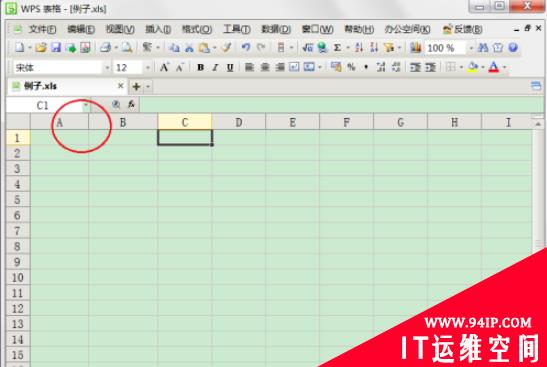Click the insert function fx icon
This screenshot has height=367, width=547.
tap(131, 104)
